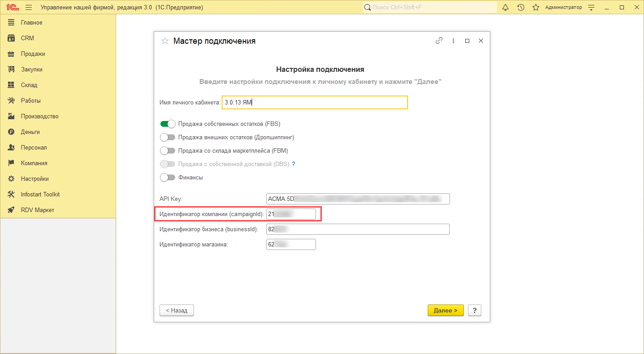Click the Закупки cart icon
Screen dimensions: 644x354
[x=12, y=69]
